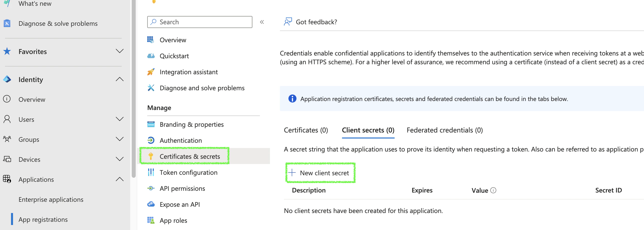Click New client secret button
This screenshot has width=644, height=230.
click(x=320, y=173)
